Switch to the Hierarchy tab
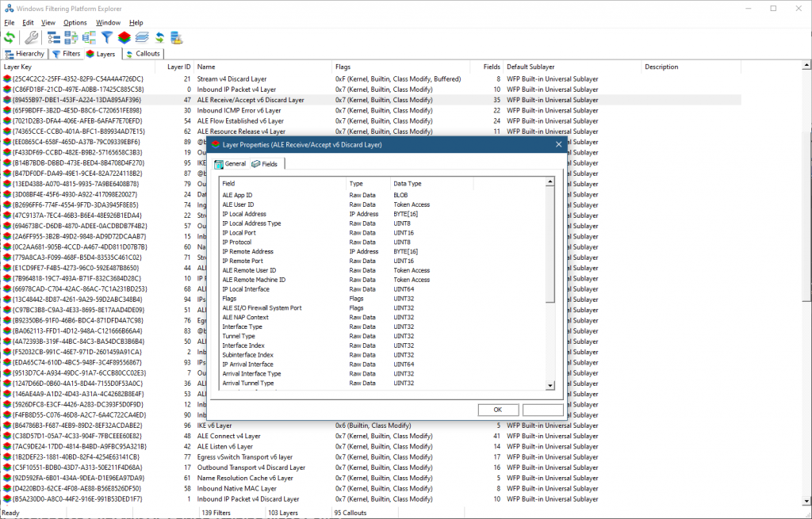The width and height of the screenshot is (812, 519). [25, 54]
